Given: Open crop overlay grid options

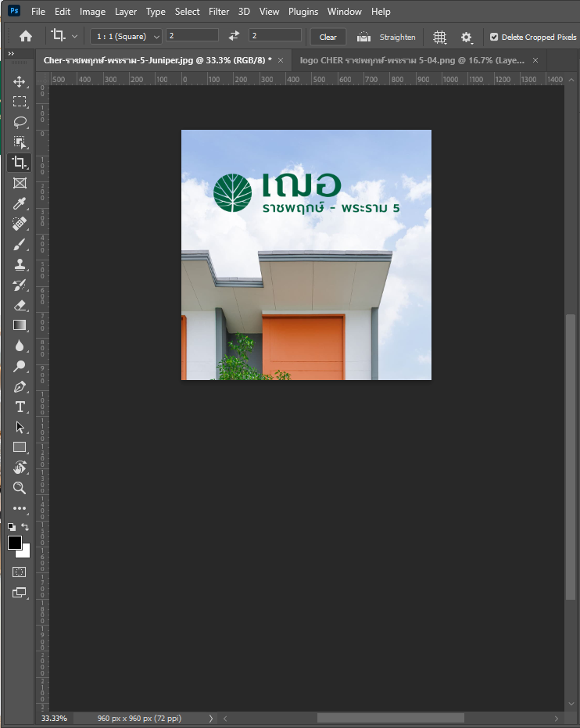Looking at the screenshot, I should click(x=439, y=38).
